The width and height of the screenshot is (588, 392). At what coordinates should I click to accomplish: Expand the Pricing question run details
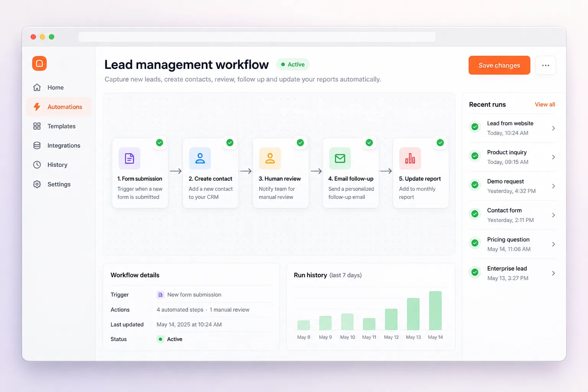click(554, 244)
